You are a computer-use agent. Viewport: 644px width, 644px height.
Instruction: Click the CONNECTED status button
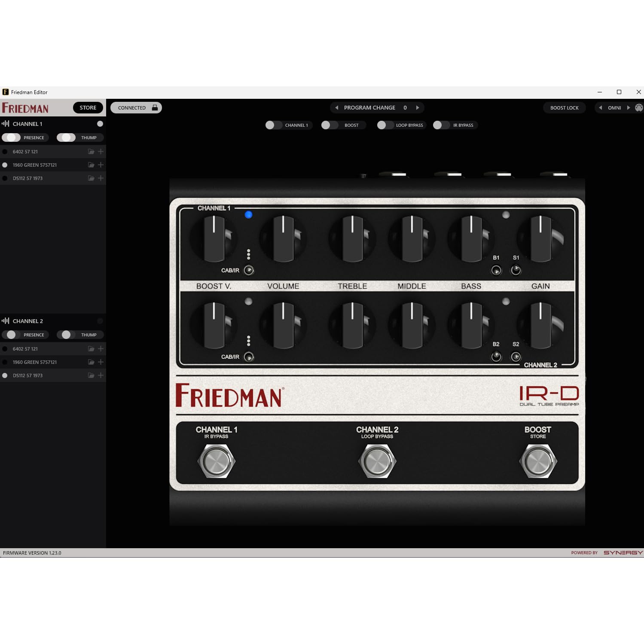[136, 108]
